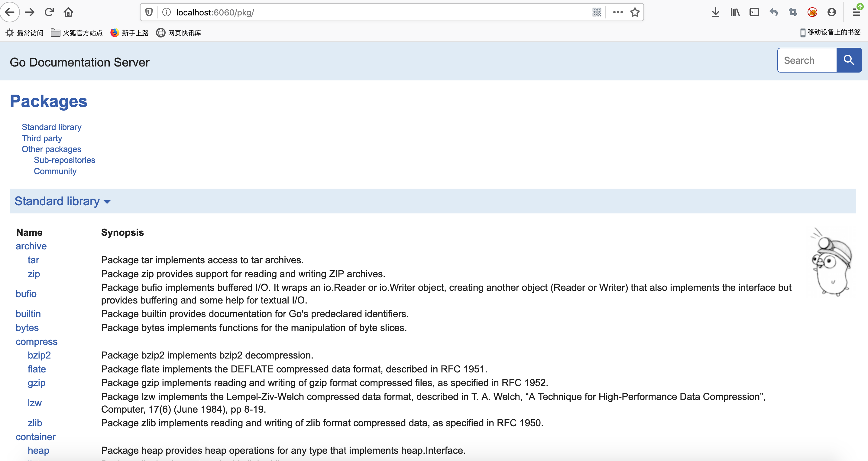This screenshot has height=461, width=868.
Task: Open the library bookshelf icon
Action: click(x=735, y=12)
